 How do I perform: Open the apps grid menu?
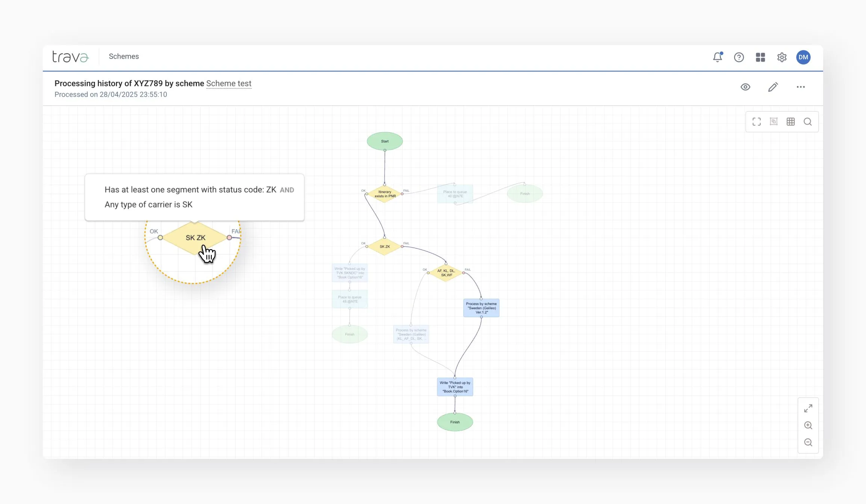pos(760,57)
